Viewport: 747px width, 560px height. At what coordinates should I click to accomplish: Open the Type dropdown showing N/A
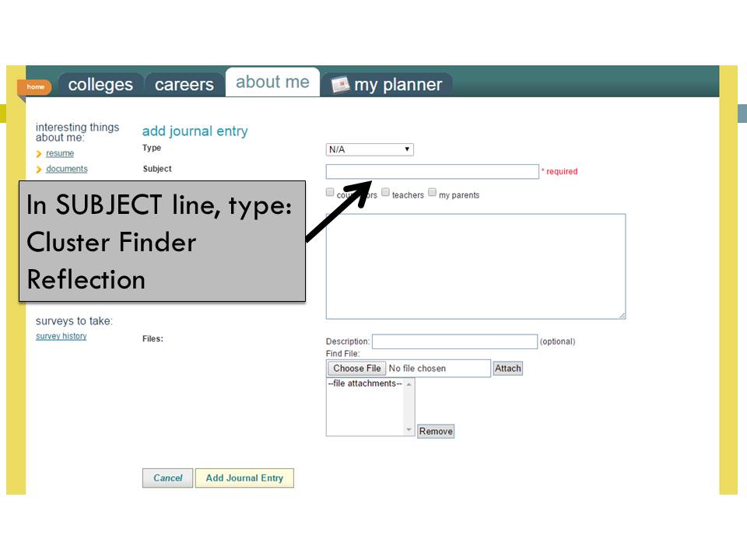(370, 149)
